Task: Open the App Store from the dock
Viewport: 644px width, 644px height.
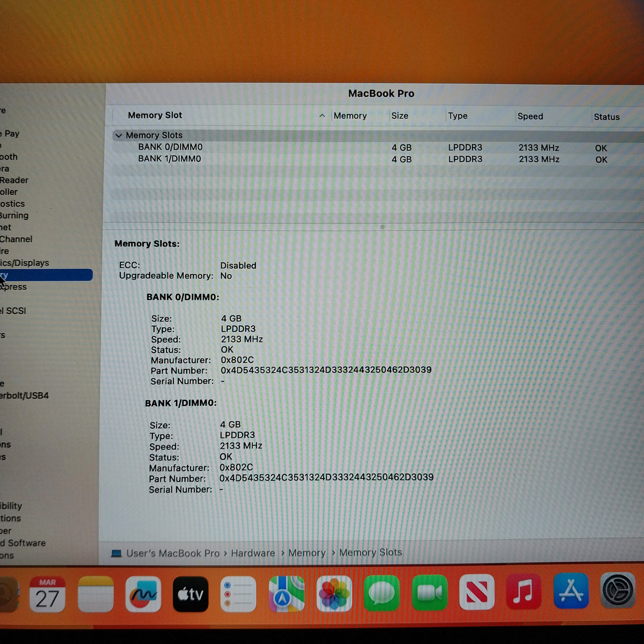Action: 570,591
